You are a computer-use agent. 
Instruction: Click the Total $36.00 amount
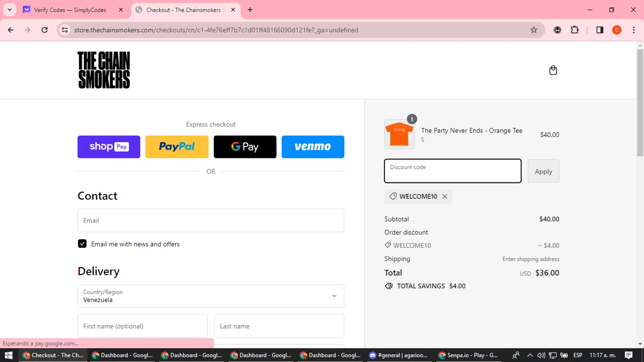pos(547,273)
